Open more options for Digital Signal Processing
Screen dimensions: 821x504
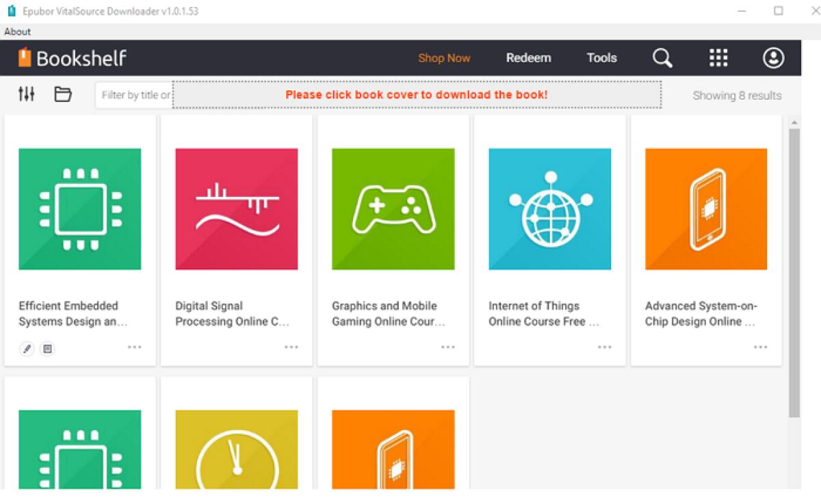click(291, 347)
